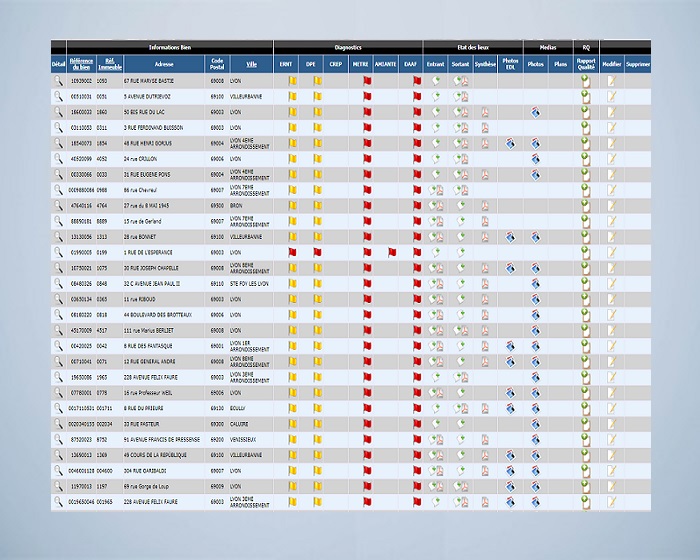Open Photos EDL icon for 48 RUE HENRI GORJUS

pos(511,144)
